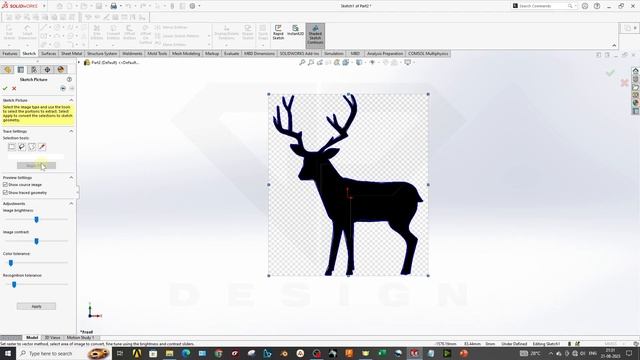Image resolution: width=640 pixels, height=360 pixels.
Task: Collapse the Preview Settings section
Action: 71,178
